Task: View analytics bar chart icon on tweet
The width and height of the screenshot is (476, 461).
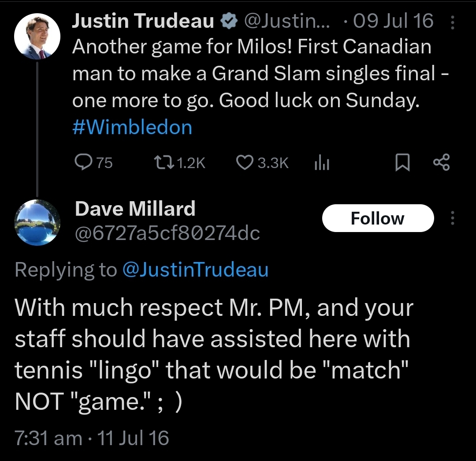Action: tap(322, 164)
